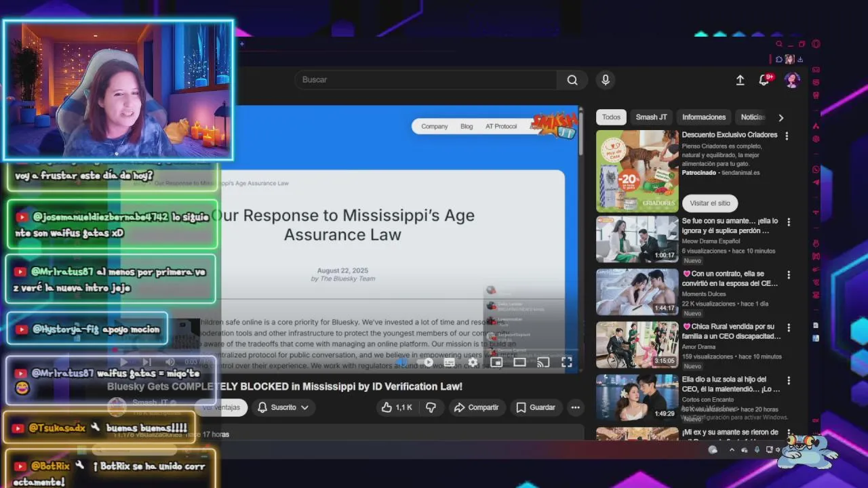The image size is (868, 488).
Task: Open options for 'Ella dio a luz sola' video
Action: pyautogui.click(x=788, y=381)
